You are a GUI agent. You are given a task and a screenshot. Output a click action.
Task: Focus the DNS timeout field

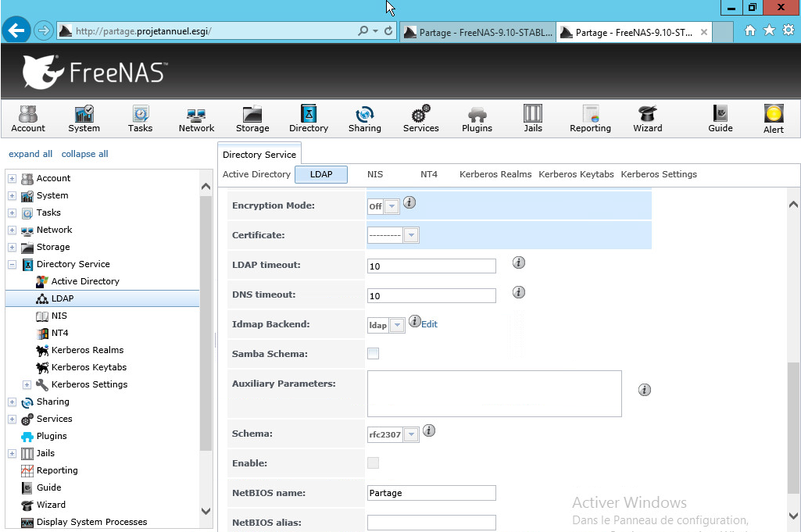(431, 295)
